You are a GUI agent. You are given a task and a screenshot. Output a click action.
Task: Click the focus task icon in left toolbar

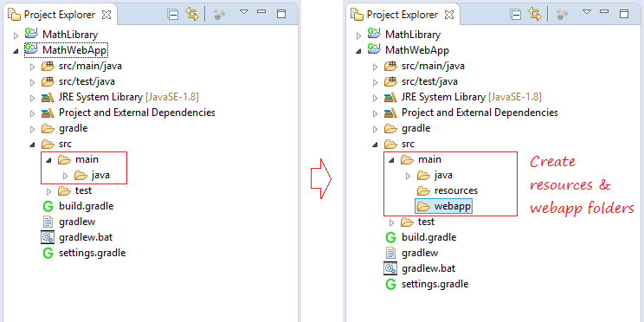219,15
